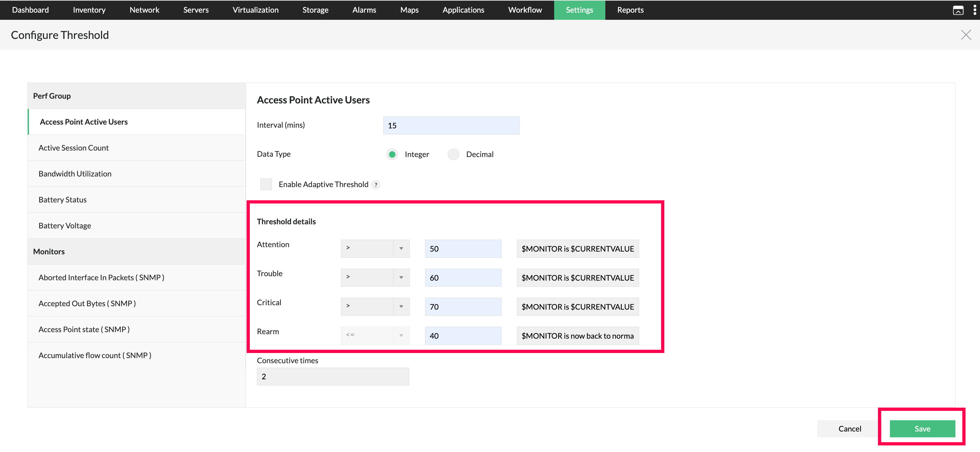Click the active Settings tab

579,10
